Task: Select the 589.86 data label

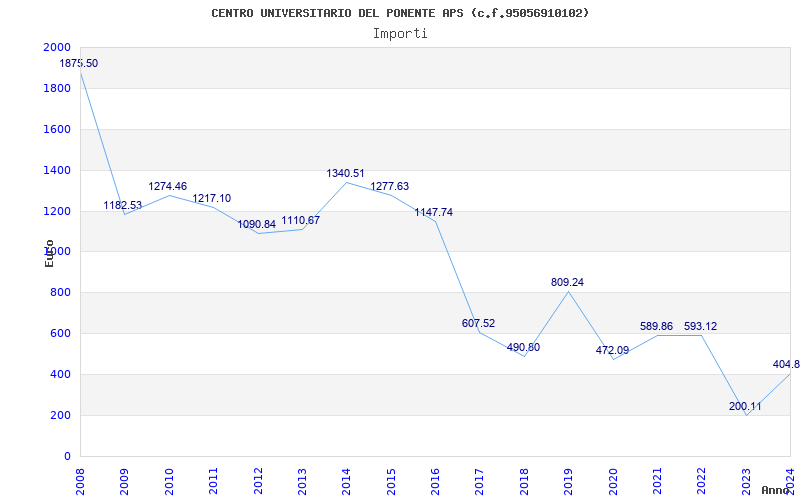Action: pyautogui.click(x=656, y=327)
